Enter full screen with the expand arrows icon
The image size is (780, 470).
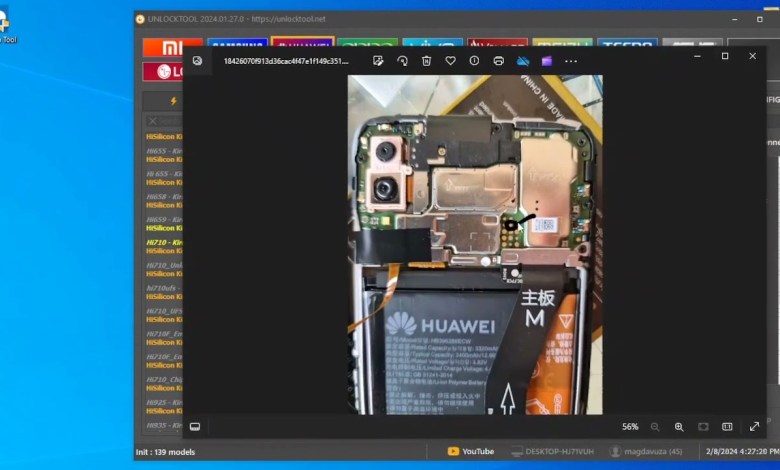[x=754, y=426]
